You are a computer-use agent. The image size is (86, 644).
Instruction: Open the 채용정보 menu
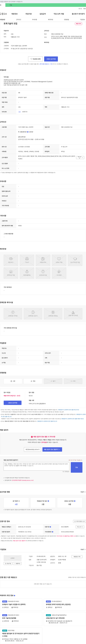pyautogui.click(x=14, y=14)
